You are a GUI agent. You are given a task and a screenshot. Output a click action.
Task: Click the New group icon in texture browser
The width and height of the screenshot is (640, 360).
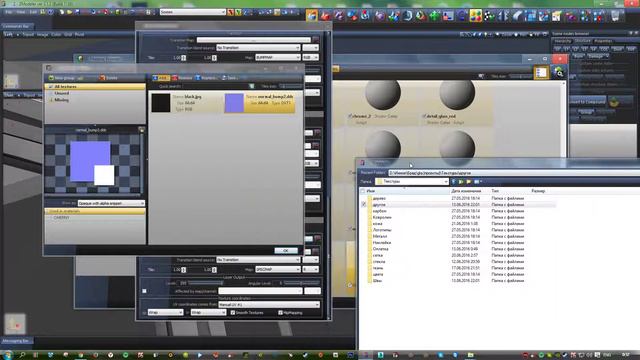pos(51,78)
